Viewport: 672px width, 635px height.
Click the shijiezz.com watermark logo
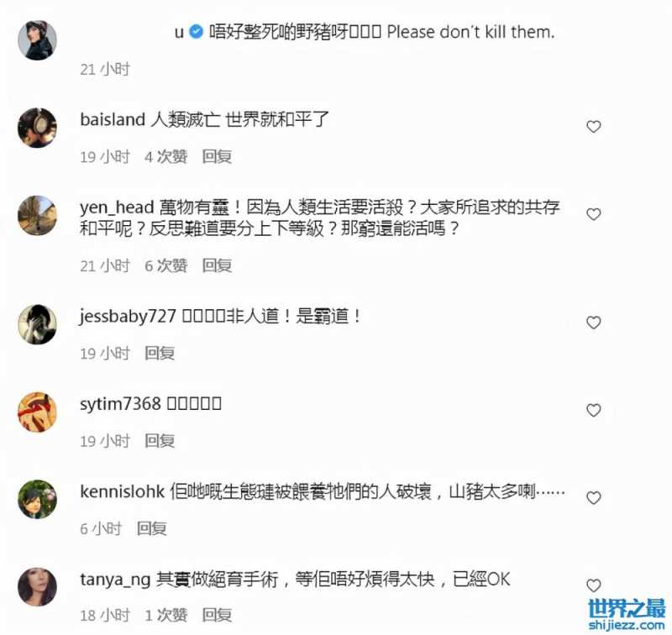coord(627,615)
